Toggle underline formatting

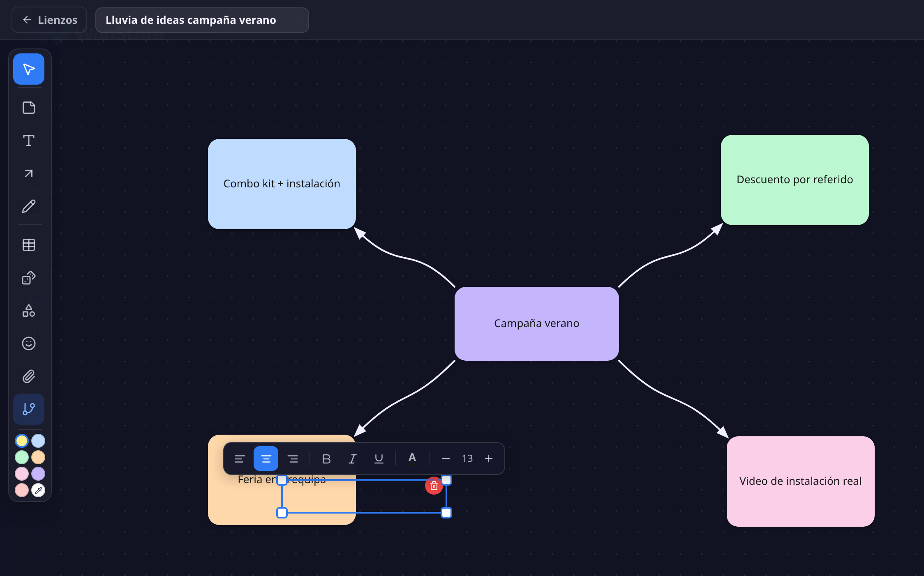tap(379, 458)
